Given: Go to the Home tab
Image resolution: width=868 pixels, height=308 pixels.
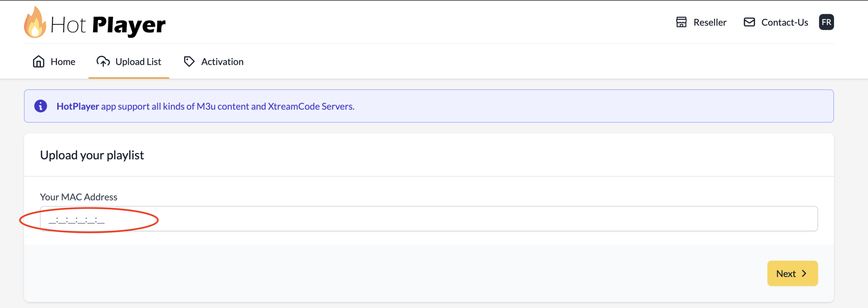Looking at the screenshot, I should 54,61.
